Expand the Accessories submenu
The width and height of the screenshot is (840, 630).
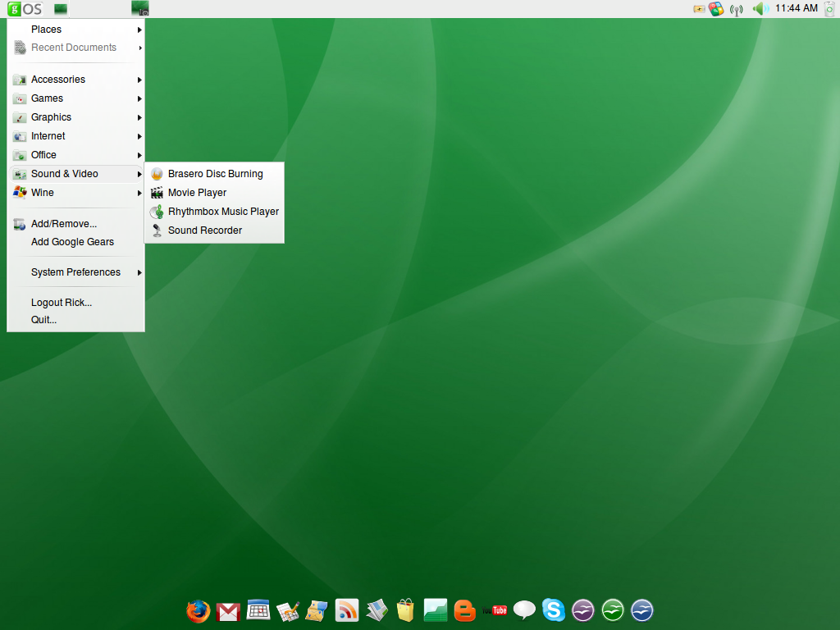coord(76,80)
